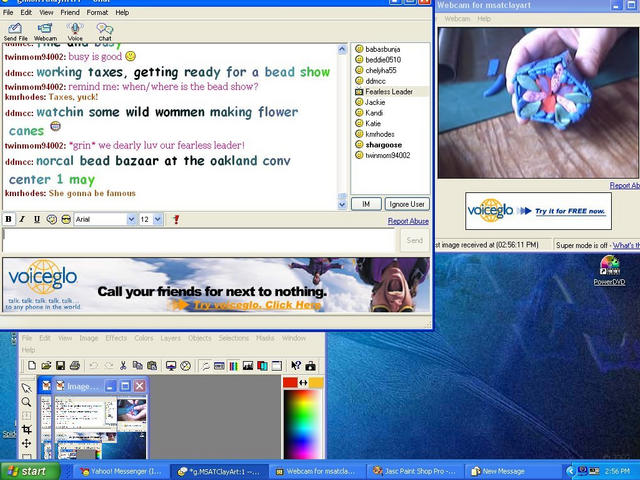This screenshot has width=640, height=480.
Task: Select the yellow background color swatch
Action: (x=316, y=382)
